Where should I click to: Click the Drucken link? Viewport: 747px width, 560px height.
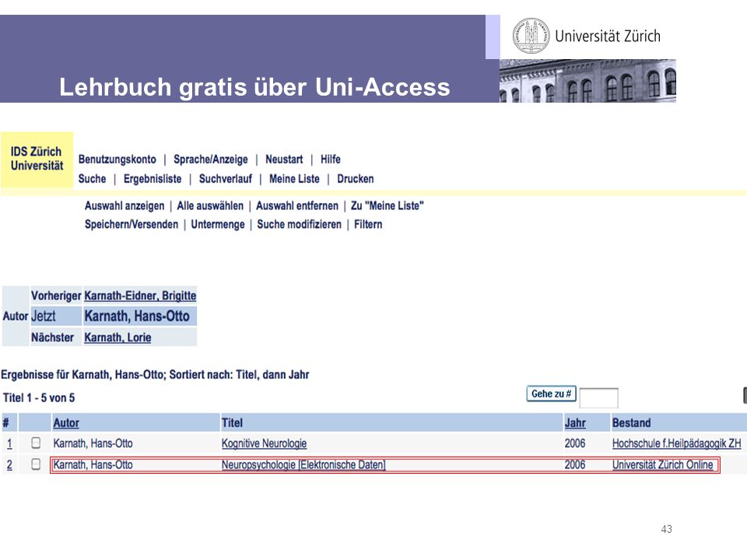tap(356, 179)
